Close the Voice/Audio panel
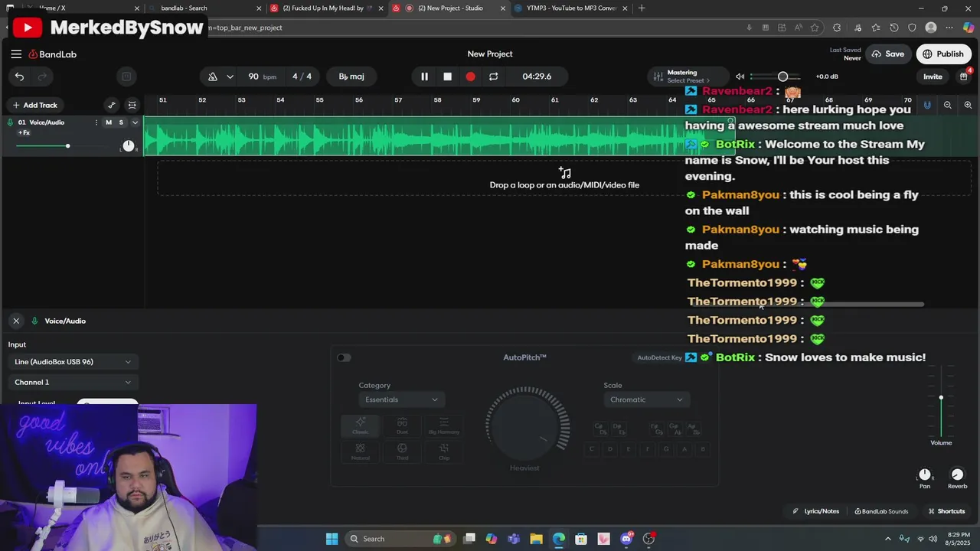Viewport: 980px width, 551px height. click(x=16, y=321)
